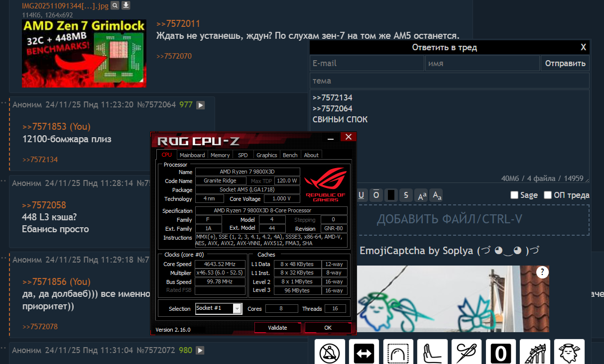Click the image search magnifier icon
604x364 pixels.
[x=115, y=5]
